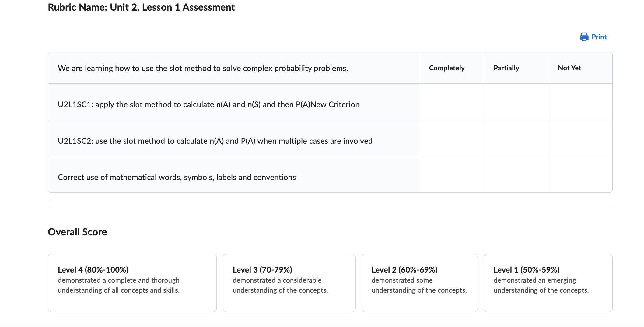The width and height of the screenshot is (644, 327).
Task: Mark U2L1SC2 multiple cases criterion as Completely
Action: coord(451,138)
